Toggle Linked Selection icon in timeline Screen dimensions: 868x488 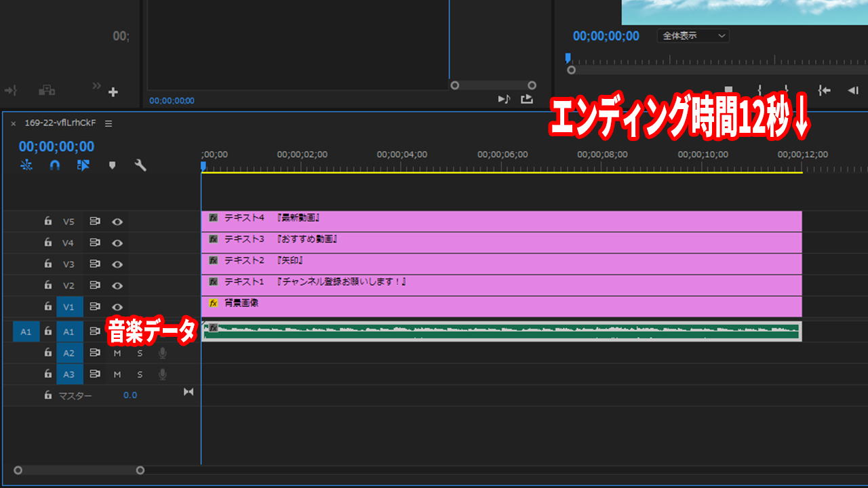click(83, 165)
